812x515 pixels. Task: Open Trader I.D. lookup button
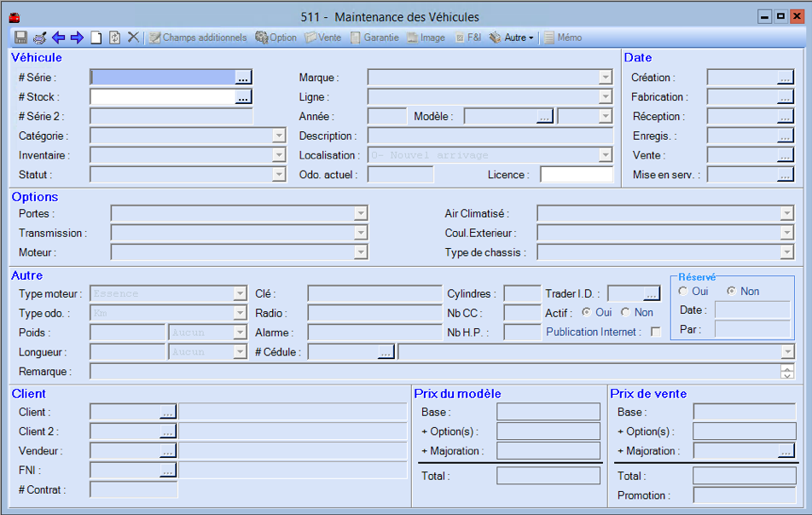pos(652,293)
